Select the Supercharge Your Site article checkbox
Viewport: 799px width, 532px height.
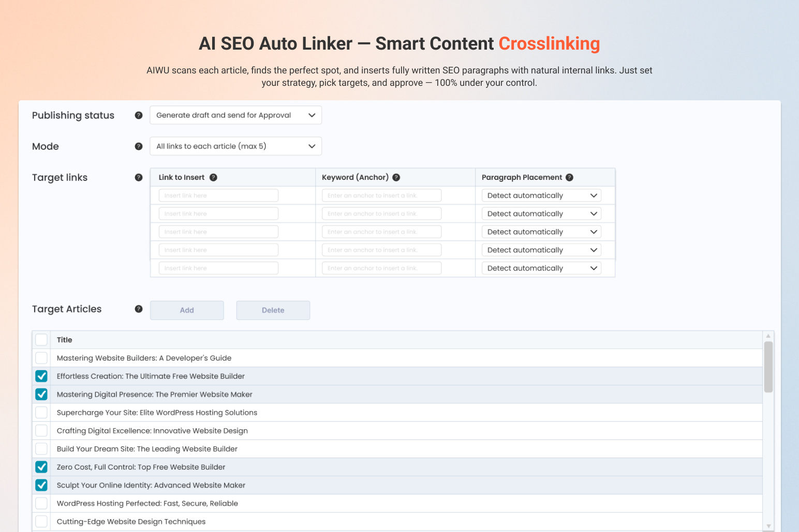tap(41, 412)
